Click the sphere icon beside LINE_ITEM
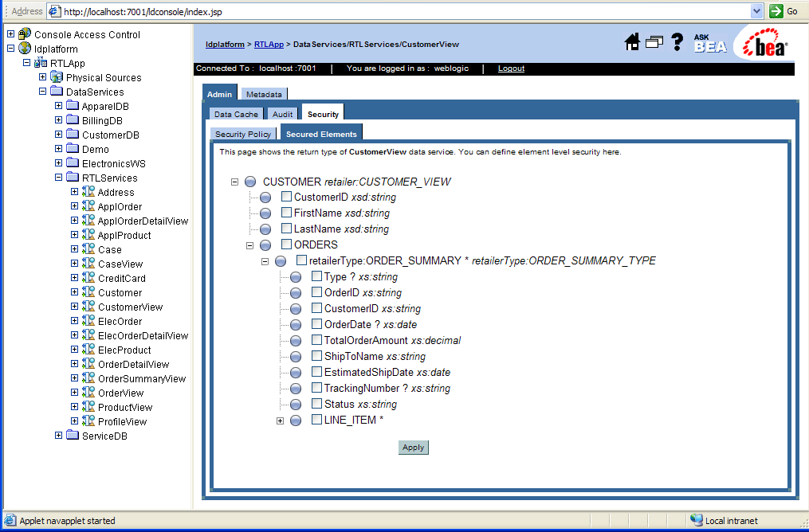This screenshot has width=809, height=532. (x=296, y=421)
